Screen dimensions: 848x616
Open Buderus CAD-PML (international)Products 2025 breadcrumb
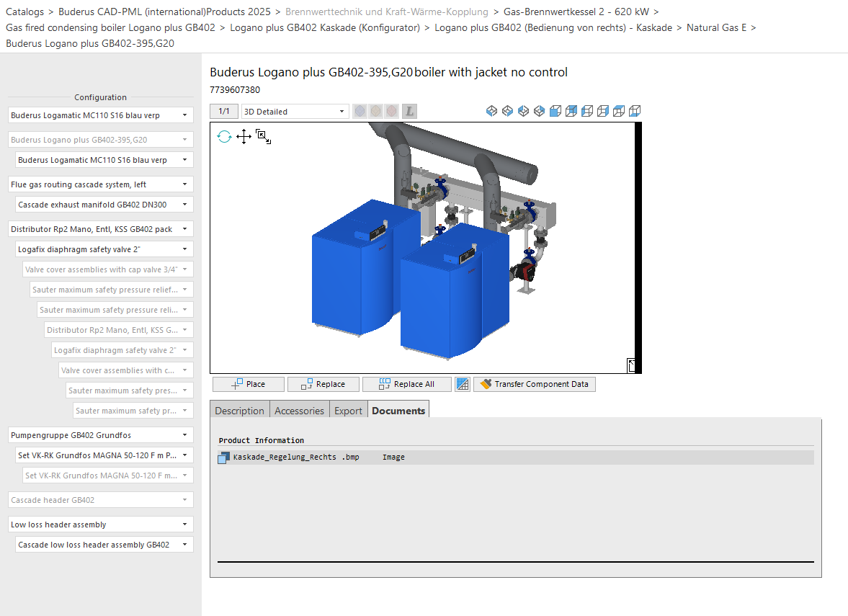pos(164,12)
